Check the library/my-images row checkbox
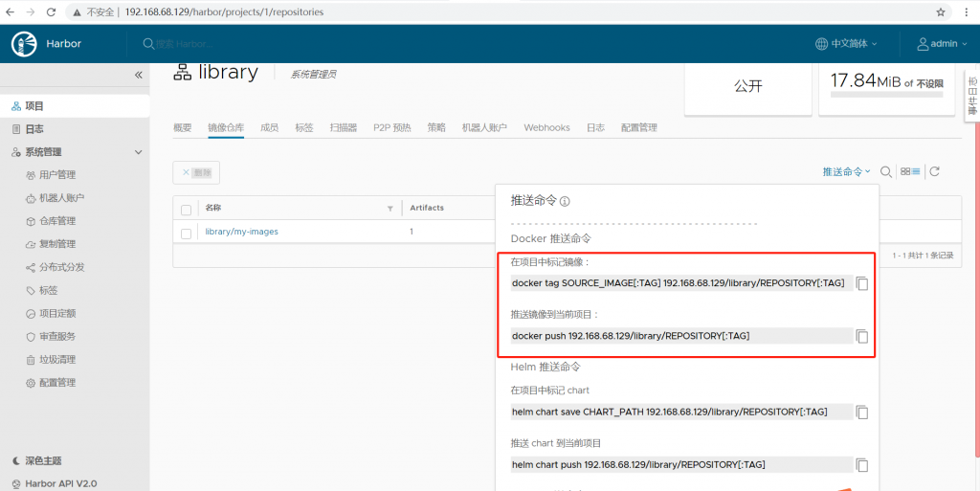This screenshot has width=980, height=491. (x=187, y=233)
